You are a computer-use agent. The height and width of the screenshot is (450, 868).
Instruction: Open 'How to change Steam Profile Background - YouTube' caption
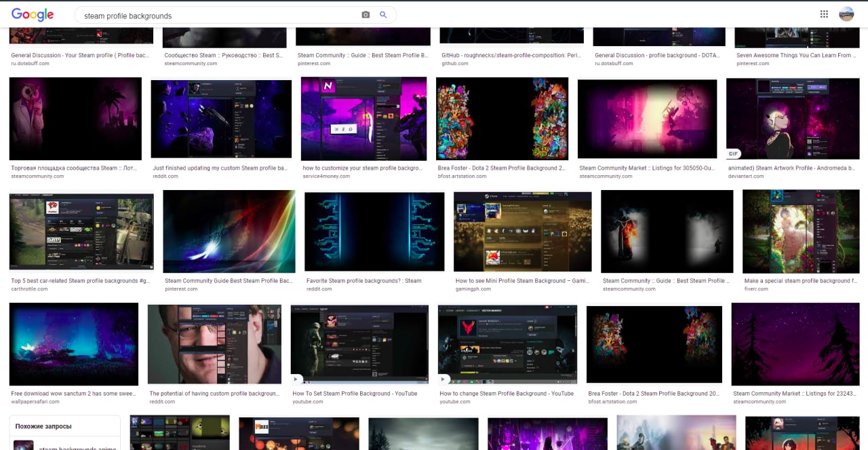(507, 394)
